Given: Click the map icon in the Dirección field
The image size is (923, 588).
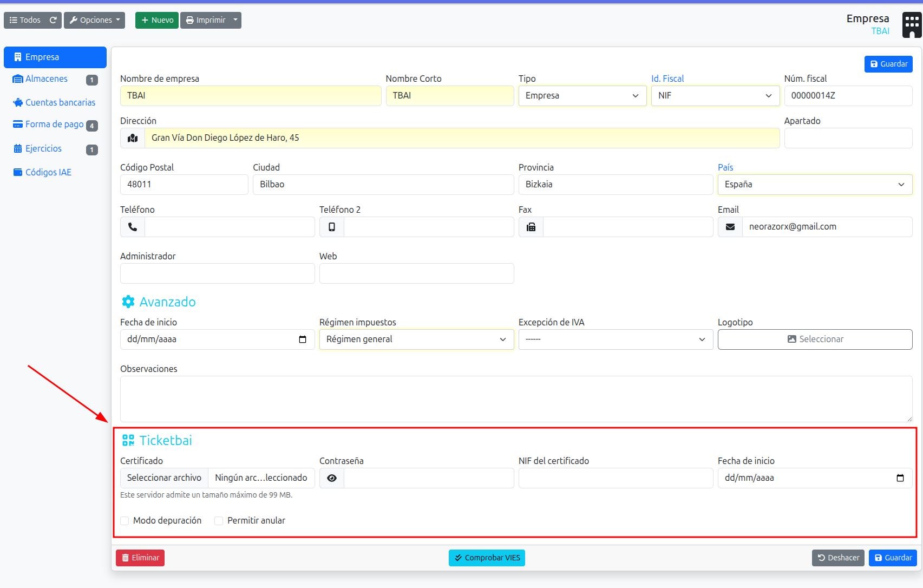Looking at the screenshot, I should pos(132,138).
